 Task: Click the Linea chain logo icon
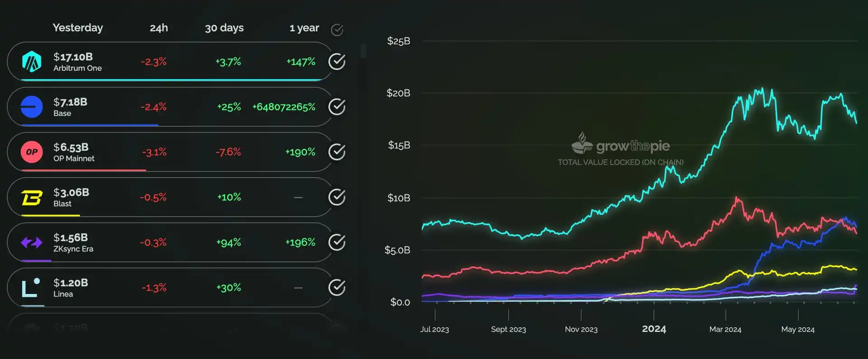31,288
